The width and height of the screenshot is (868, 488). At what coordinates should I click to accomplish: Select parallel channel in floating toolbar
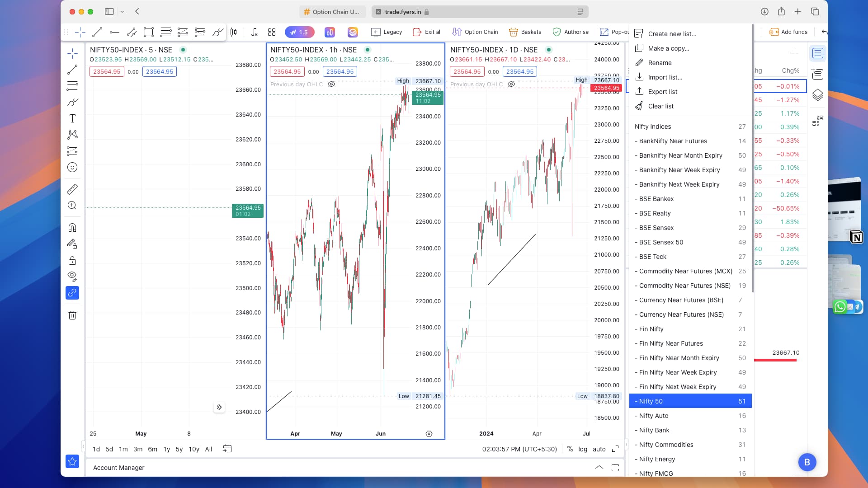tap(132, 32)
